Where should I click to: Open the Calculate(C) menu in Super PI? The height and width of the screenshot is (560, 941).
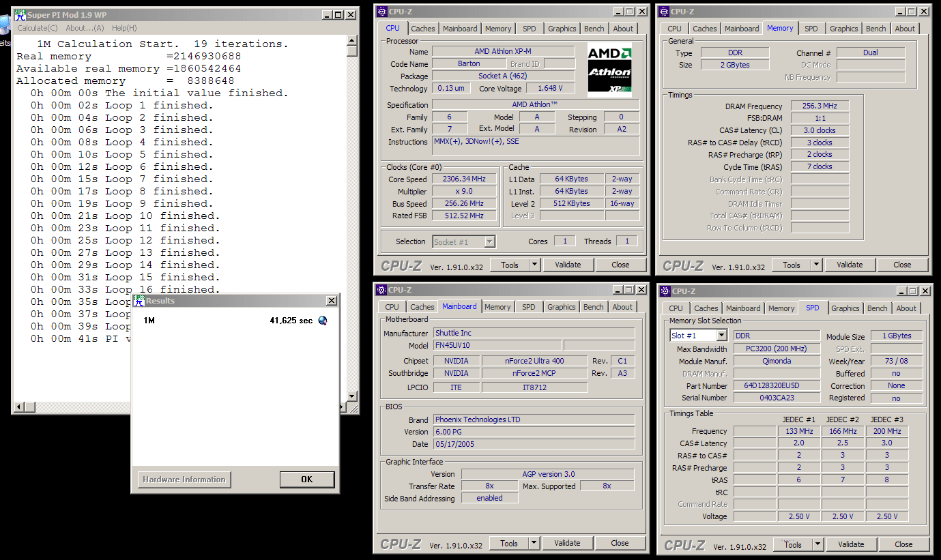coord(38,28)
